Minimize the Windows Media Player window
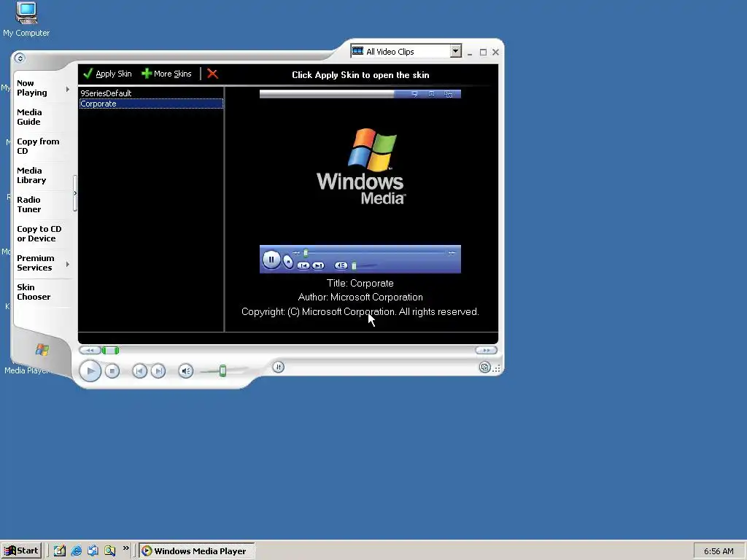 (470, 52)
